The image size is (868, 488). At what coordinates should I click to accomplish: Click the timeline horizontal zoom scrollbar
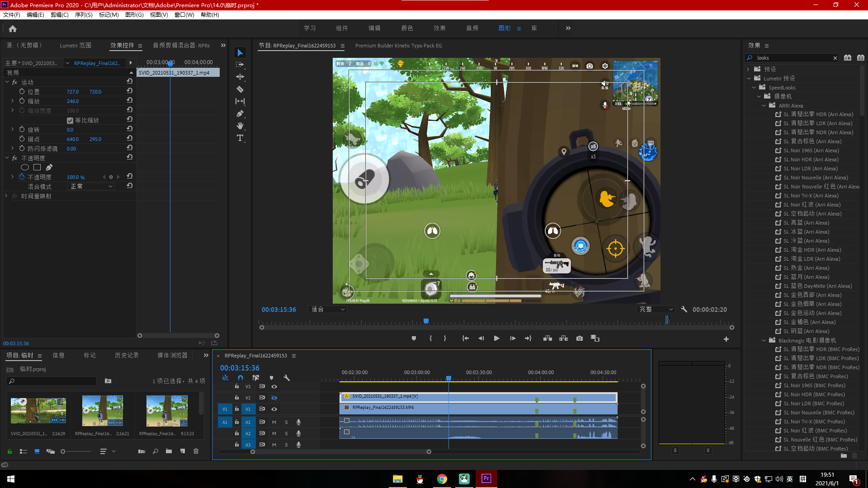(340, 452)
